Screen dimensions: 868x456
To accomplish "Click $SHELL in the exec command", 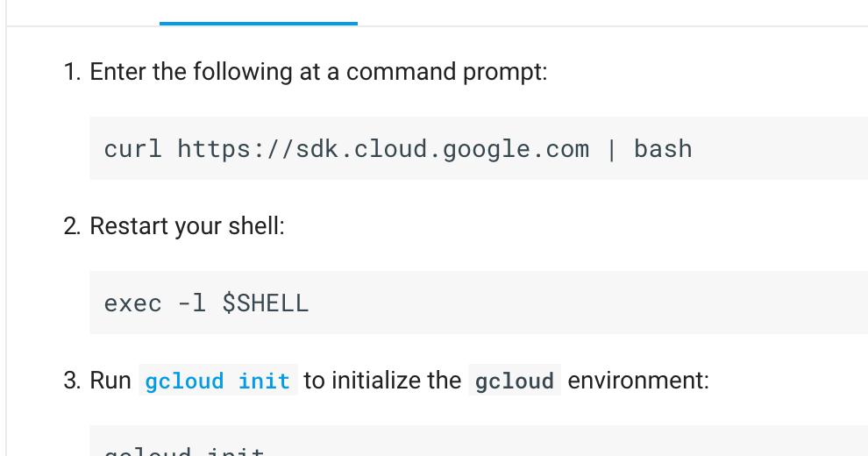I will click(x=265, y=303).
